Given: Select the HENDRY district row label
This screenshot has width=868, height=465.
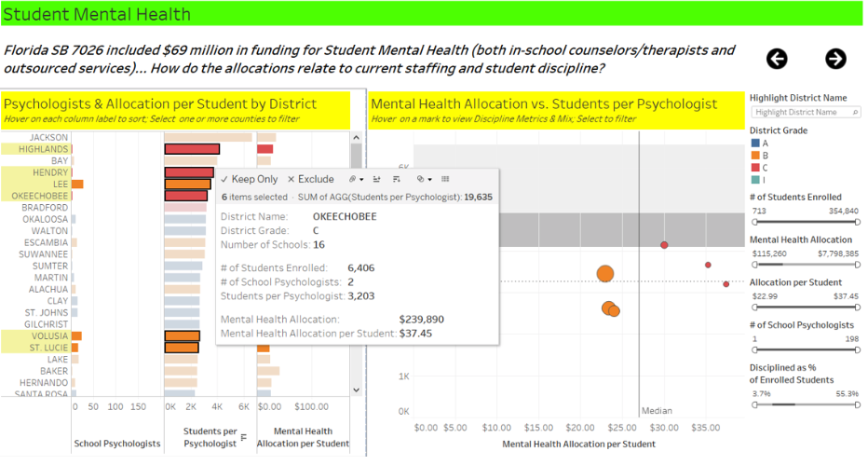Looking at the screenshot, I should tap(50, 172).
